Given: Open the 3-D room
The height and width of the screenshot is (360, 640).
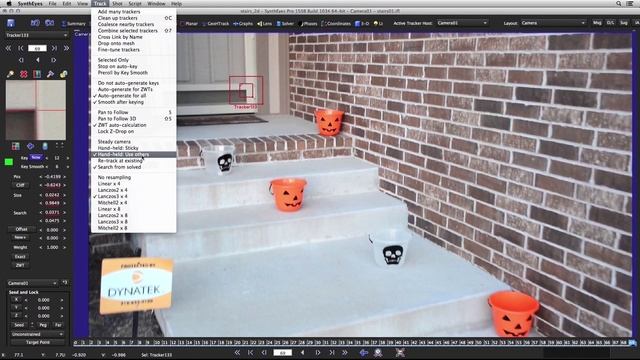Looking at the screenshot, I should (362, 24).
